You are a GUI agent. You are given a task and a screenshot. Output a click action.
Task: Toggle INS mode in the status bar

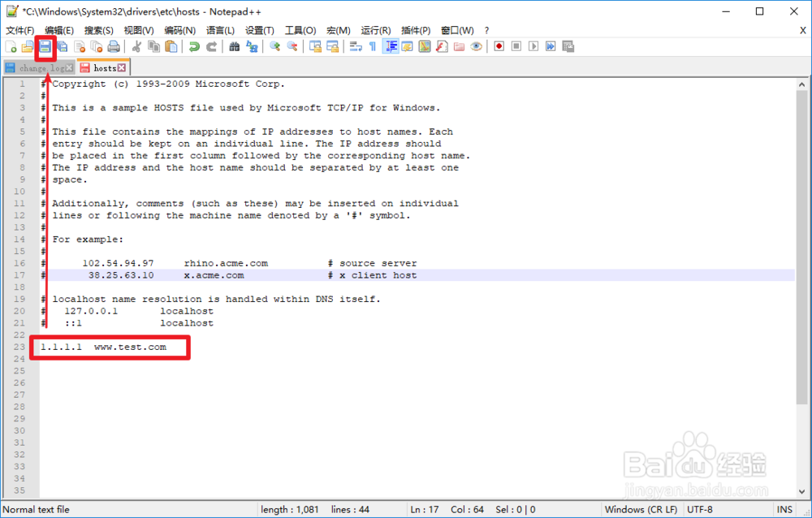pos(784,510)
